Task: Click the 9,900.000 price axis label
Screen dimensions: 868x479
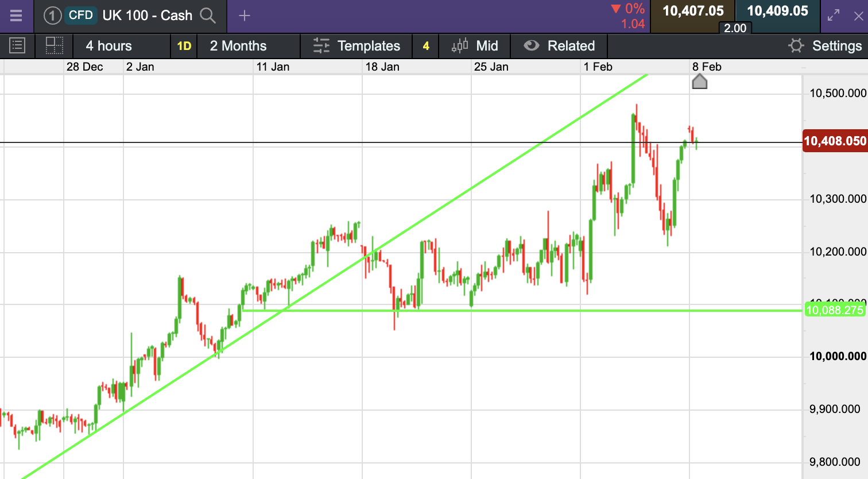Action: [835, 409]
